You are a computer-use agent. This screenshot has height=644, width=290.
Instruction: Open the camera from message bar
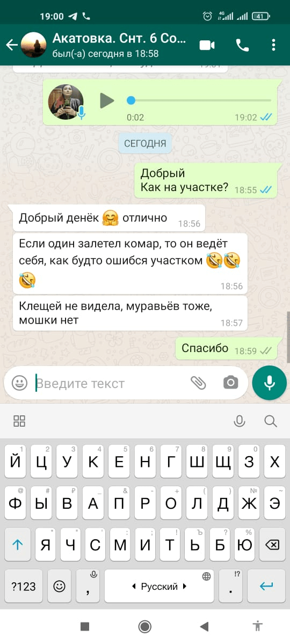click(x=231, y=383)
